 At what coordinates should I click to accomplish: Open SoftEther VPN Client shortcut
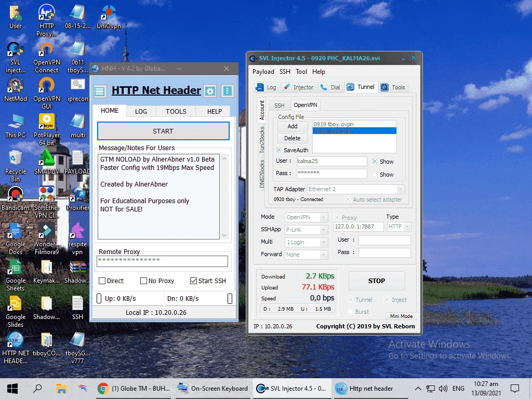[46, 203]
